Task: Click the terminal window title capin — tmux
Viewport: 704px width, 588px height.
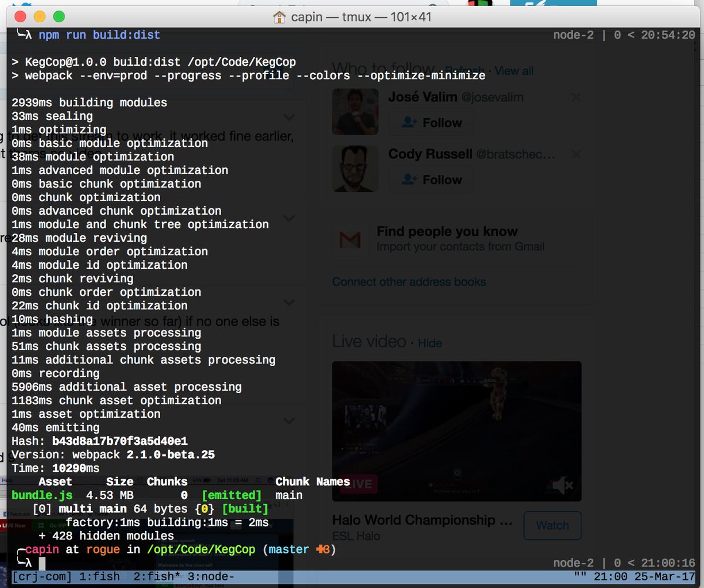Action: pyautogui.click(x=361, y=17)
